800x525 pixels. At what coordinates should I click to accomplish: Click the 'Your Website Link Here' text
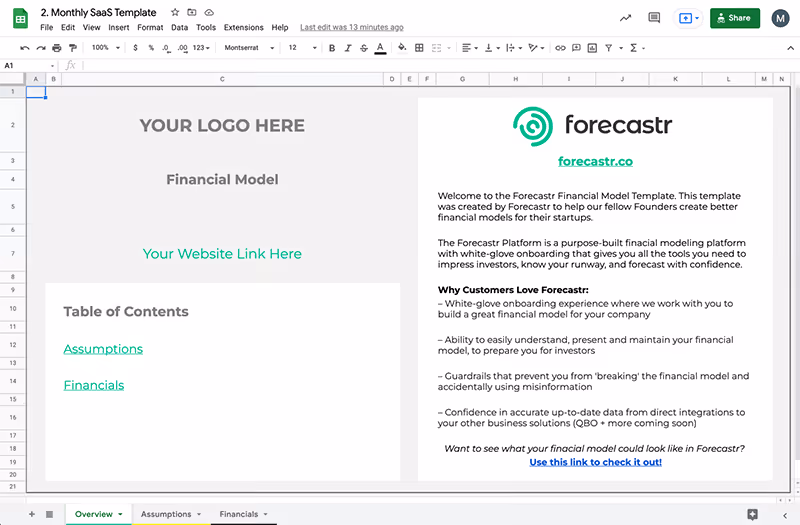(222, 254)
